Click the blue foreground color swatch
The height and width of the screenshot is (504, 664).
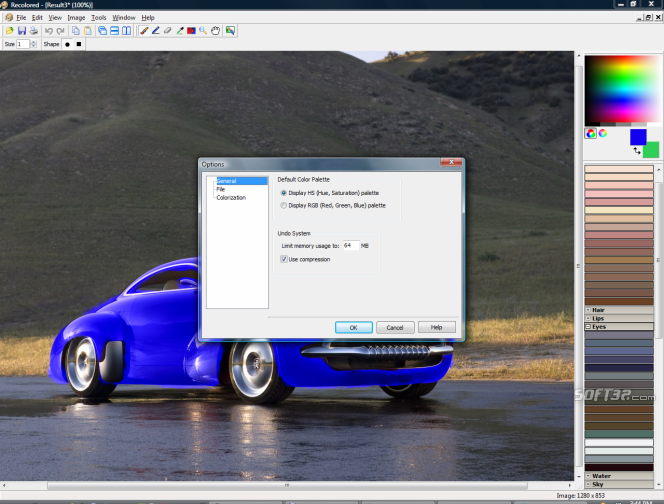point(638,137)
